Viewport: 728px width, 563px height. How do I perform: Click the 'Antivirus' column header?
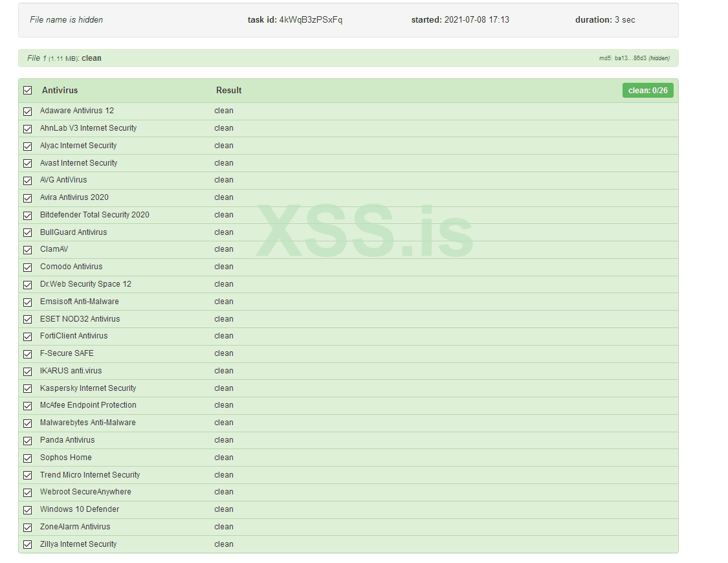pyautogui.click(x=60, y=91)
